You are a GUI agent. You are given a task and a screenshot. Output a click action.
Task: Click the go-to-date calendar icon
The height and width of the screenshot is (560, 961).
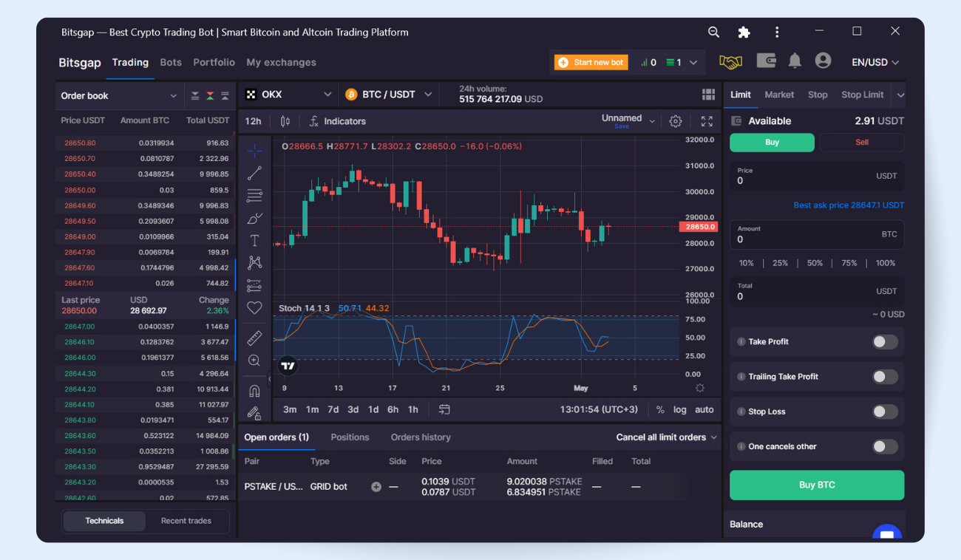click(x=444, y=409)
